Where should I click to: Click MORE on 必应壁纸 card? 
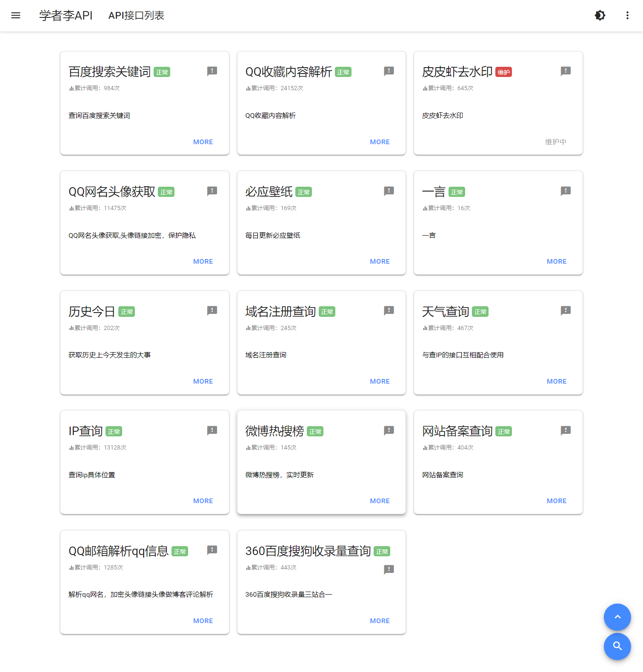[380, 262]
